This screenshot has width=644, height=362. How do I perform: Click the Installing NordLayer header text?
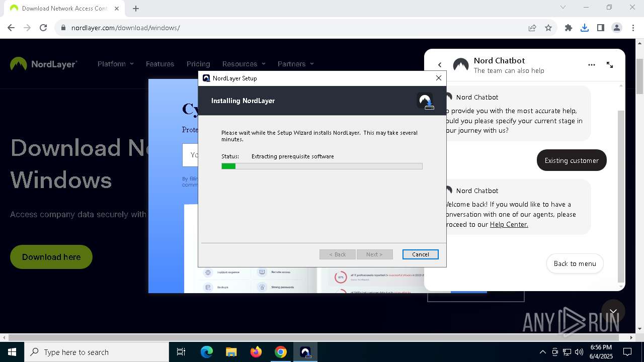click(x=243, y=101)
